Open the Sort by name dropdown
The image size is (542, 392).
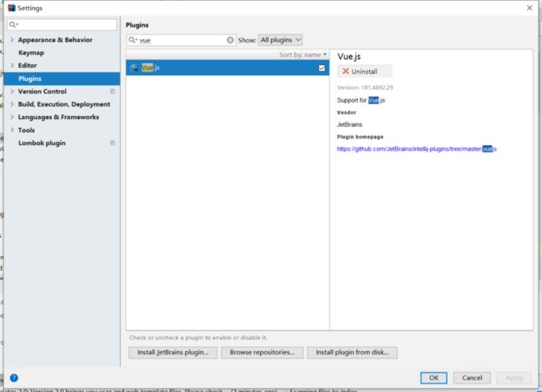point(303,54)
